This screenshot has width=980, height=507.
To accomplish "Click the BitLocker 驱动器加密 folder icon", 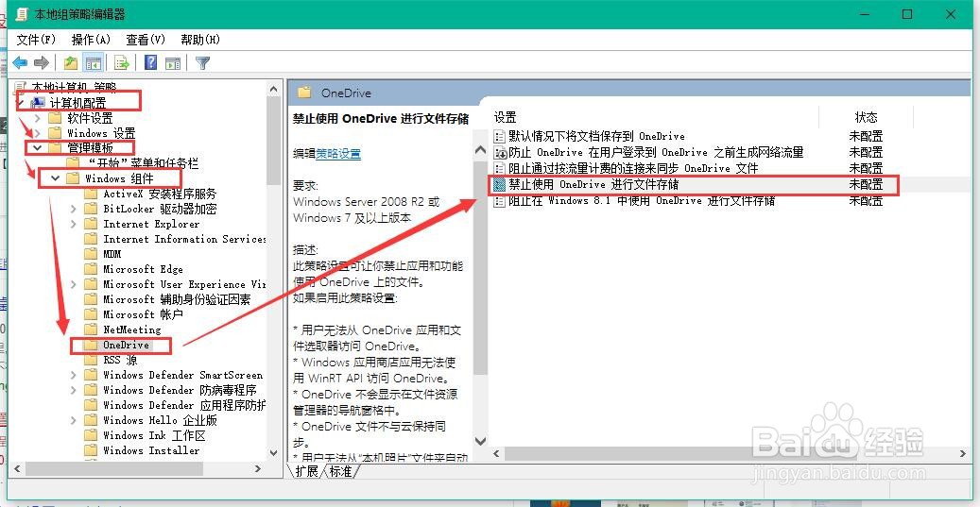I will pyautogui.click(x=92, y=209).
